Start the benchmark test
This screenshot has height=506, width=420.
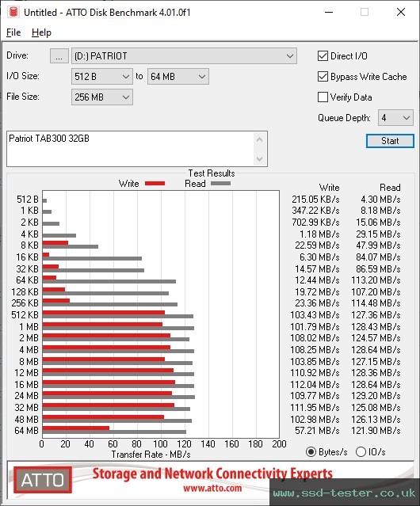coord(390,141)
